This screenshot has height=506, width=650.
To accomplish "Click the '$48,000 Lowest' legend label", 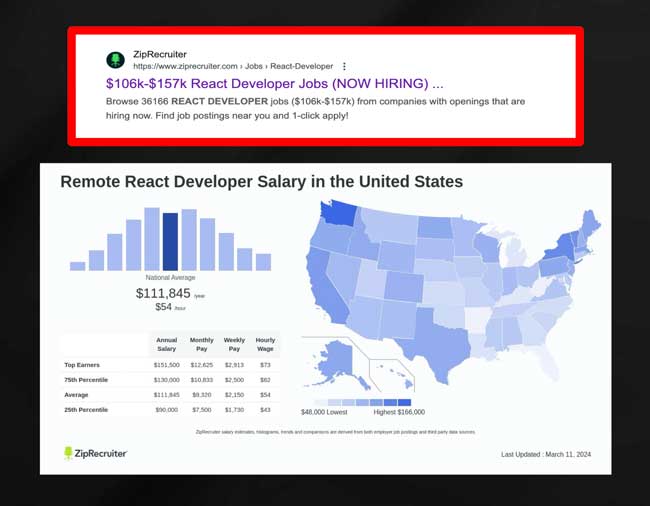I will coord(324,412).
